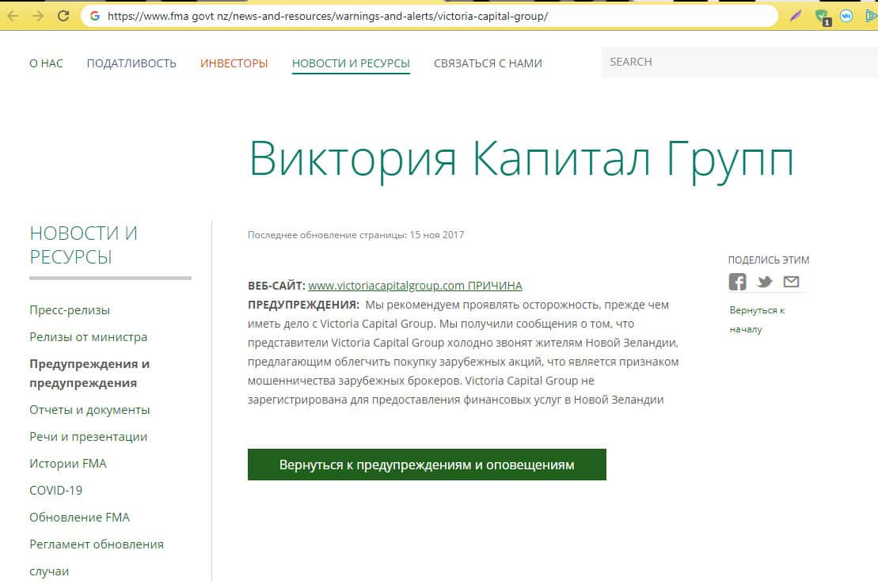Open the Пресс-релизы sidebar link
The image size is (878, 588).
coord(70,310)
